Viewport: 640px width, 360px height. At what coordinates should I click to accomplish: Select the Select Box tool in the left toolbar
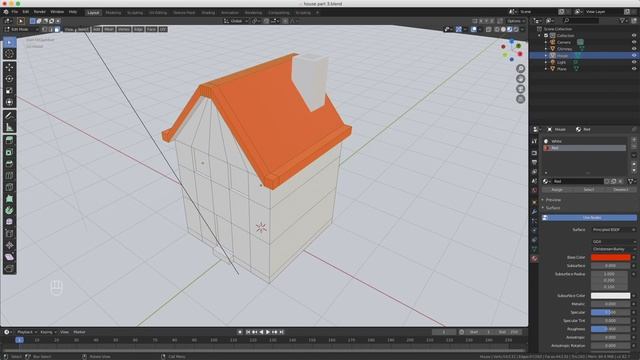point(9,42)
